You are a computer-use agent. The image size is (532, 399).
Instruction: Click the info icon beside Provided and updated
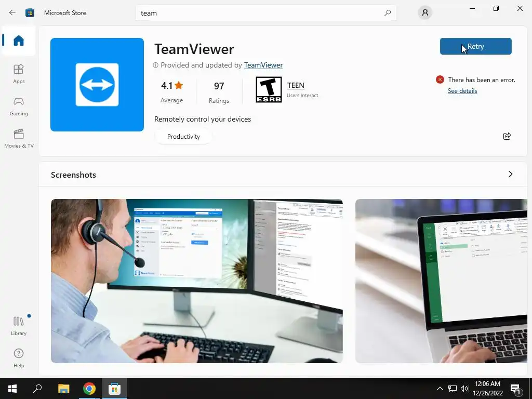click(x=155, y=65)
